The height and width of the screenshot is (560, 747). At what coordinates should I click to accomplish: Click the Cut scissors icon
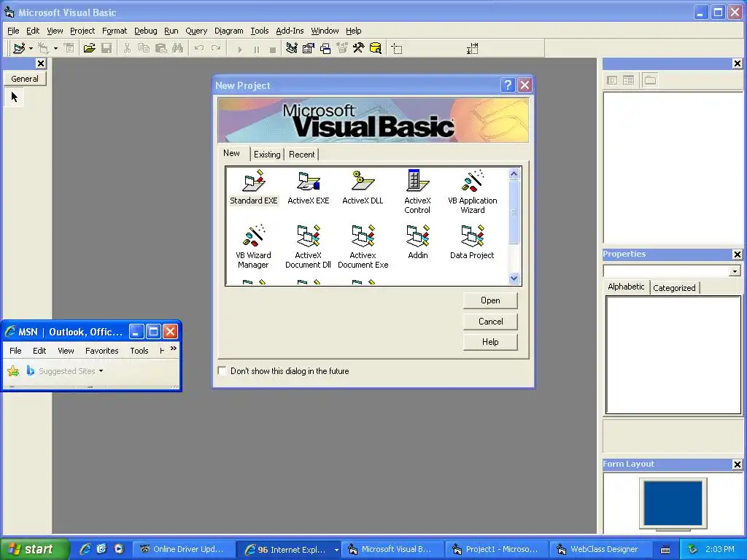(127, 48)
